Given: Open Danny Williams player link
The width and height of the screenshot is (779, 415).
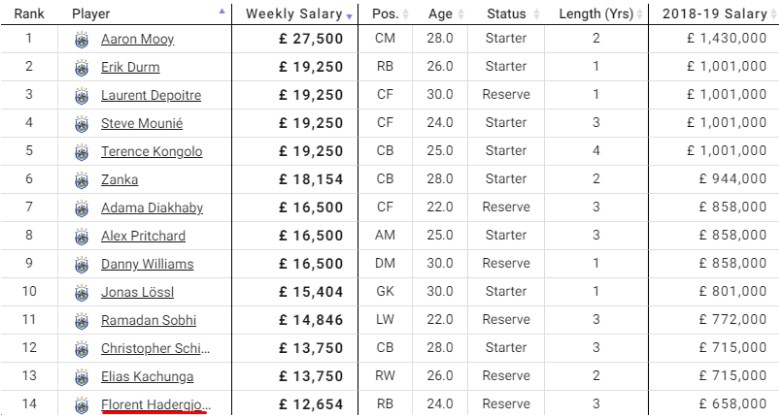Looking at the screenshot, I should coord(147,264).
